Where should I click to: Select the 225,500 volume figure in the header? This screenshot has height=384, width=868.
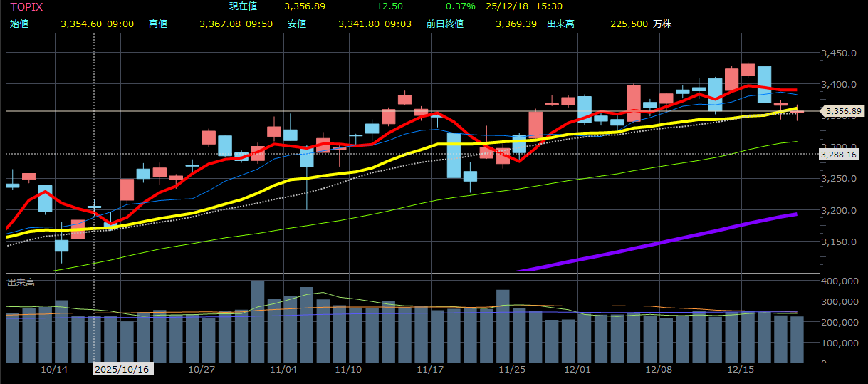click(629, 24)
